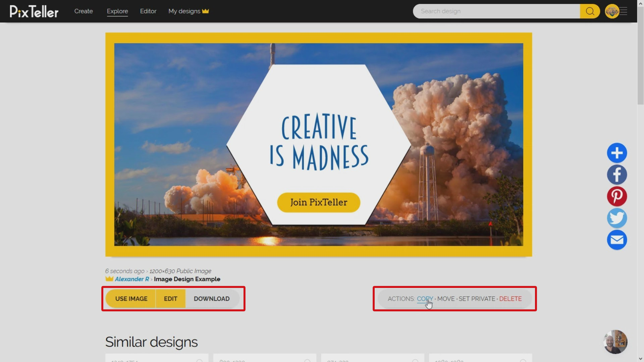Copy the design via Copy action
644x362 pixels.
[425, 299]
